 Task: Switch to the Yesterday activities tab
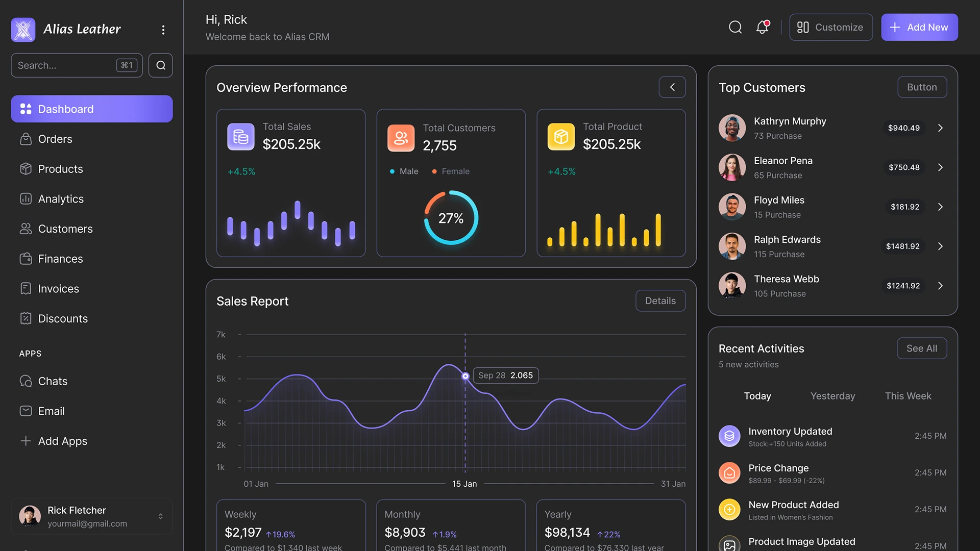coord(832,396)
